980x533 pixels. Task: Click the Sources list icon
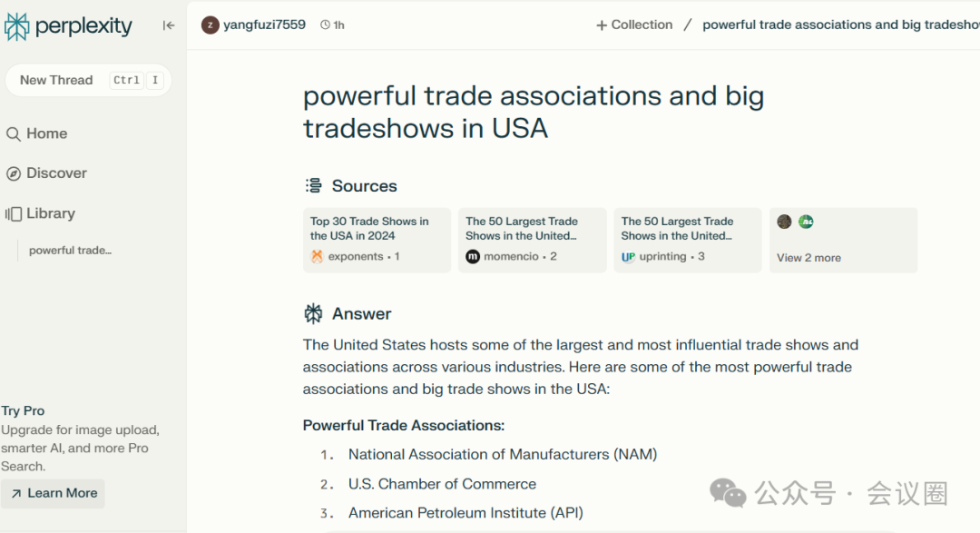[x=313, y=186]
